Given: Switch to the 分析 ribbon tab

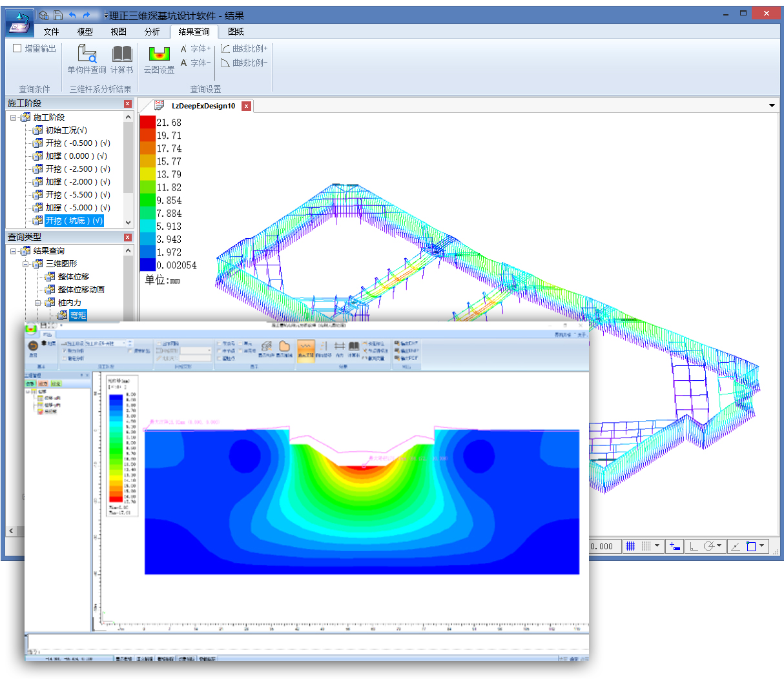Looking at the screenshot, I should point(152,32).
